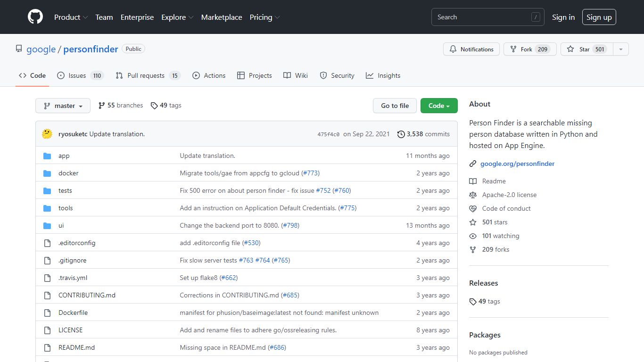Switch to the Actions tab
644x362 pixels.
[209, 75]
